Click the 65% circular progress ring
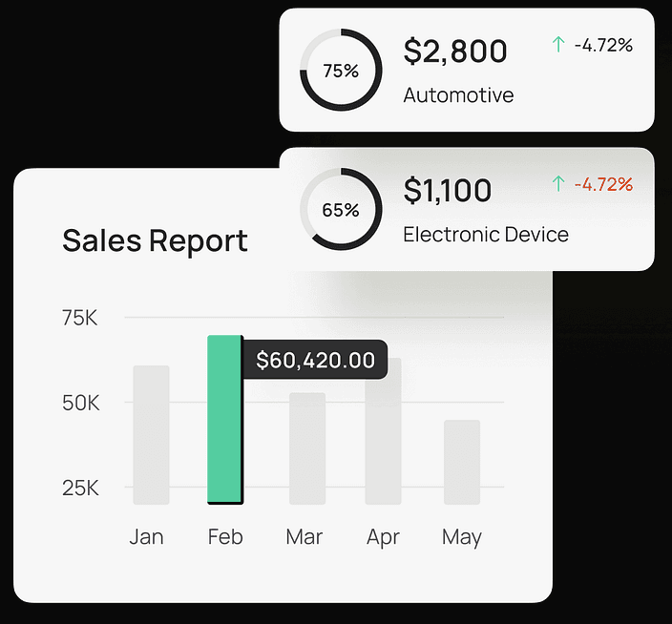The width and height of the screenshot is (672, 624). coord(341,210)
